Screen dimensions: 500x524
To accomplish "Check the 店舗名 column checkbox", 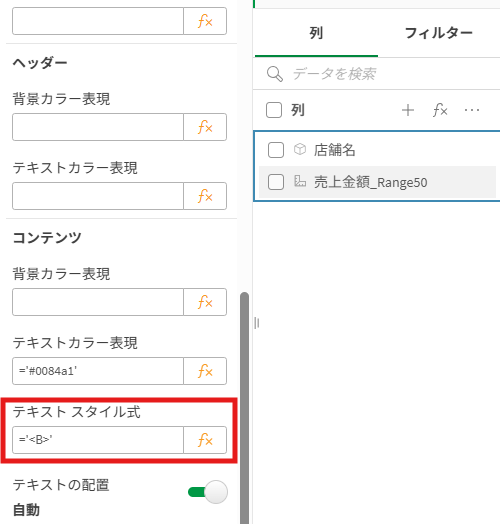I will pos(276,150).
